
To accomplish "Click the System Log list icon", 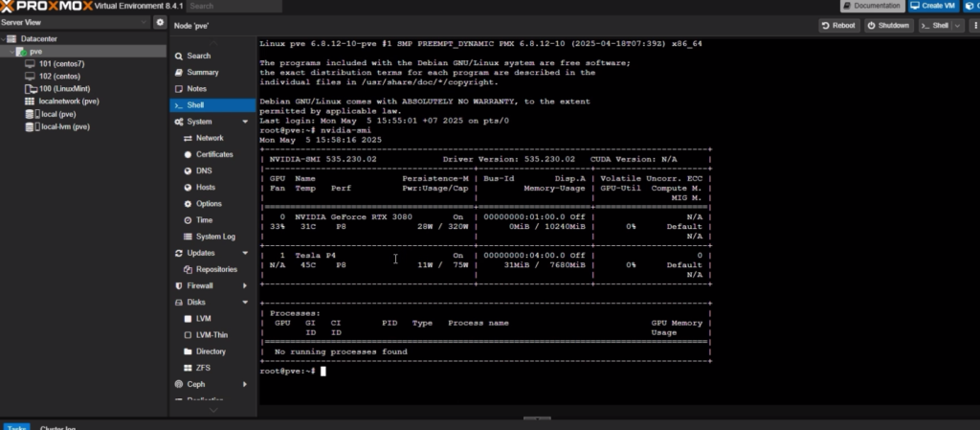I will pyautogui.click(x=189, y=237).
